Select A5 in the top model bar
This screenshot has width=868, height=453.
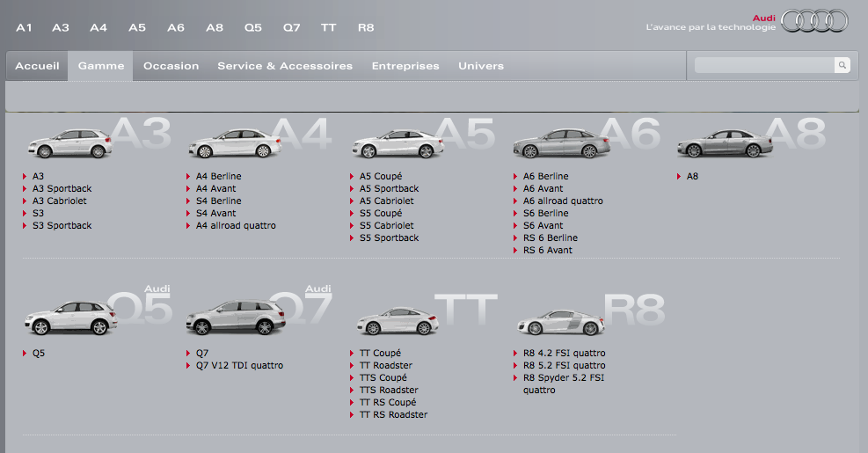click(x=137, y=27)
